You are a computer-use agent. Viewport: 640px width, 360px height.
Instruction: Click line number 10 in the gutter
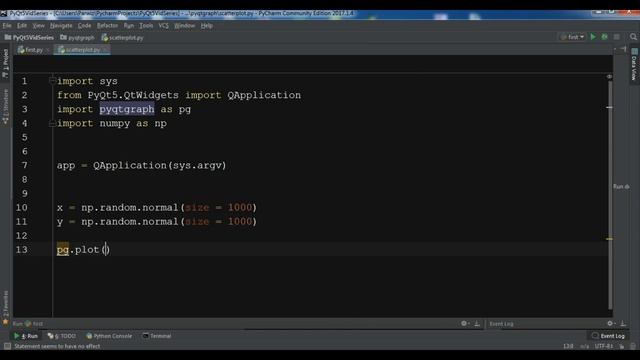coord(22,207)
